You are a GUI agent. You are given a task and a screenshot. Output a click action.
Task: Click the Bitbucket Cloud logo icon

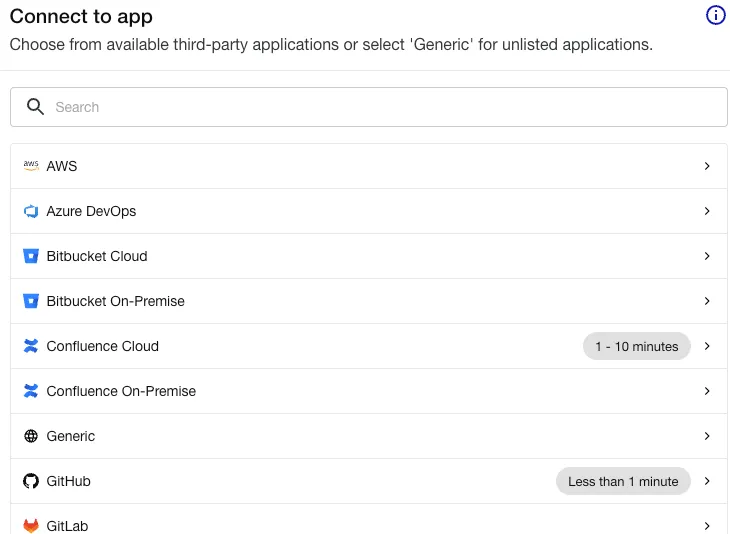point(31,256)
